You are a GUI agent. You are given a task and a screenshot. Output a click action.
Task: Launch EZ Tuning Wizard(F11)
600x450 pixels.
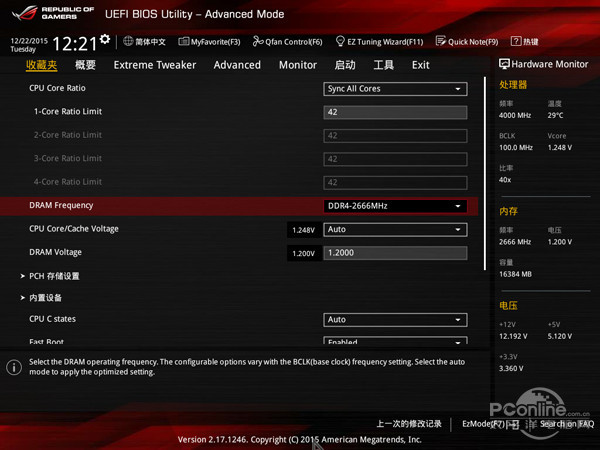379,42
